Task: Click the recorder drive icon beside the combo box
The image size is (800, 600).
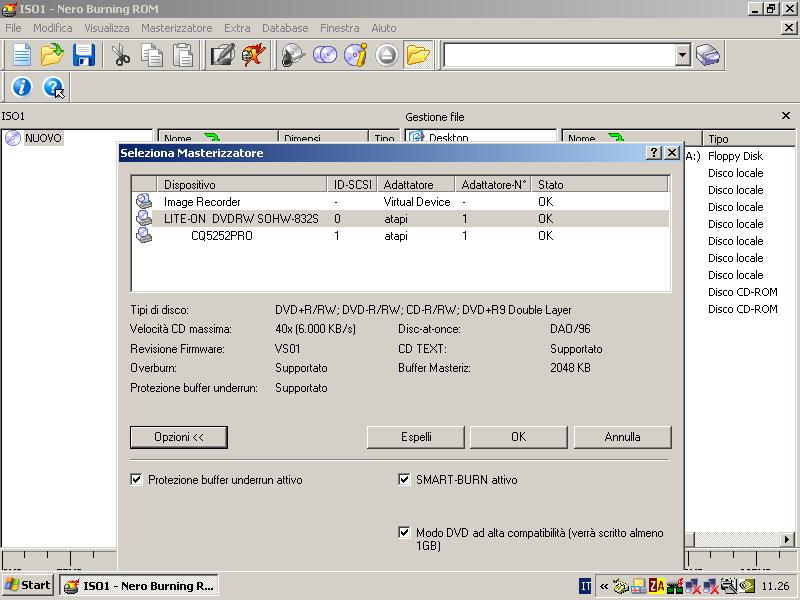Action: (708, 55)
